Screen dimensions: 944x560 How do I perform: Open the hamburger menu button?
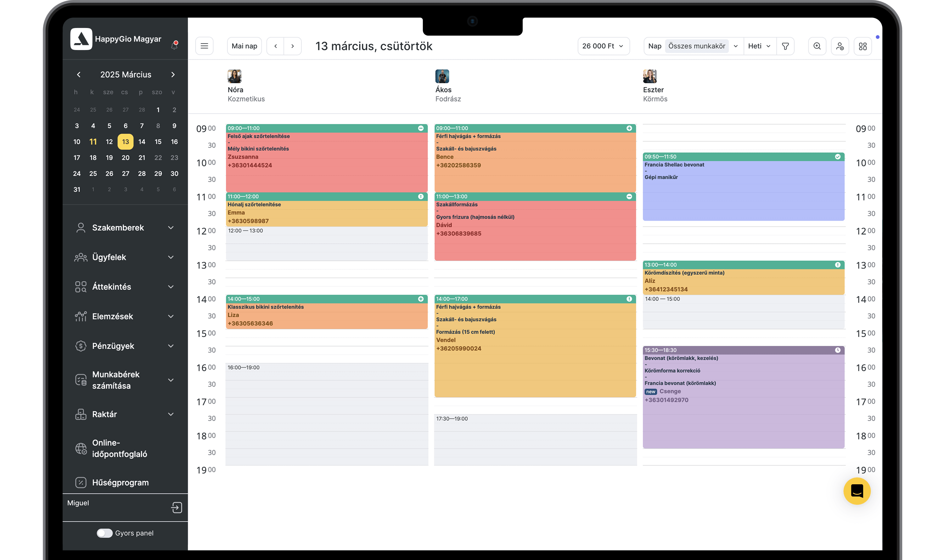[x=204, y=46]
